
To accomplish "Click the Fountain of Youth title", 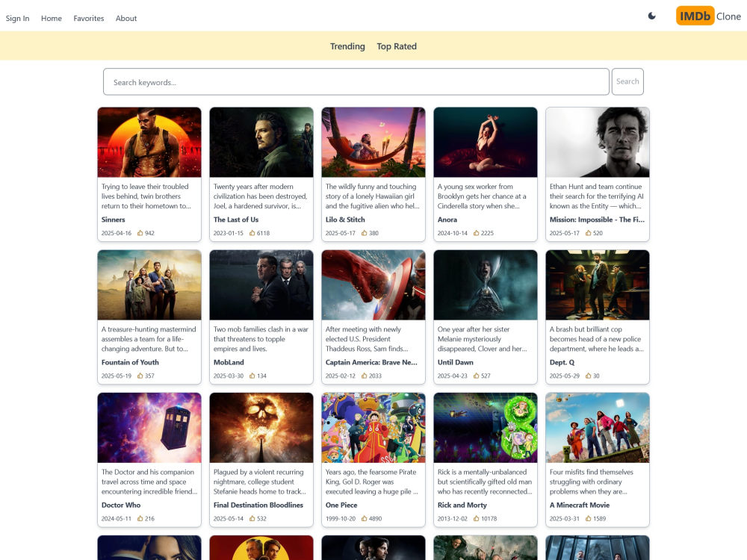I will point(130,362).
